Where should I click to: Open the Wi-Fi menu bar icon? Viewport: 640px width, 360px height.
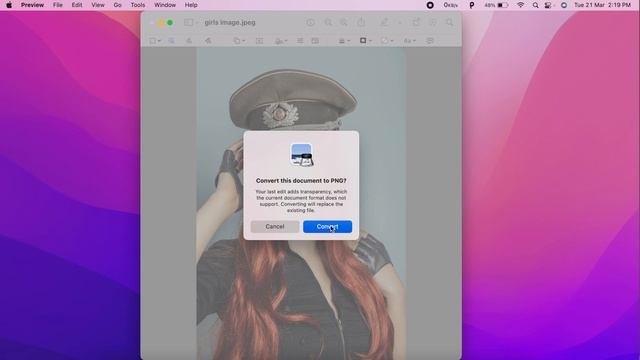pos(520,5)
